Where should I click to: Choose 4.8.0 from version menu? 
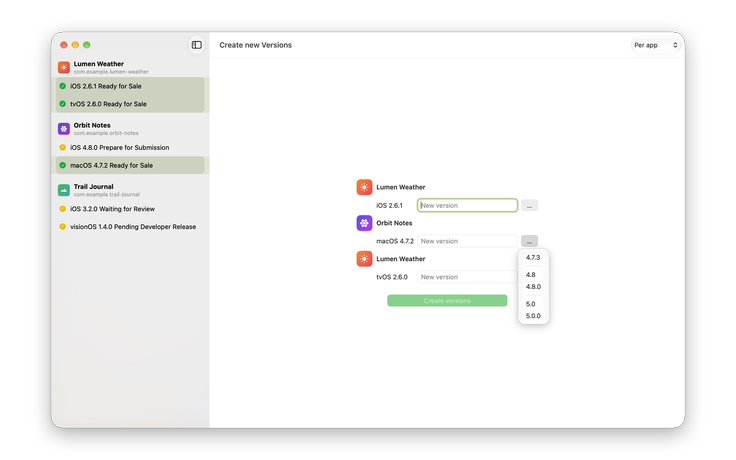click(x=533, y=287)
